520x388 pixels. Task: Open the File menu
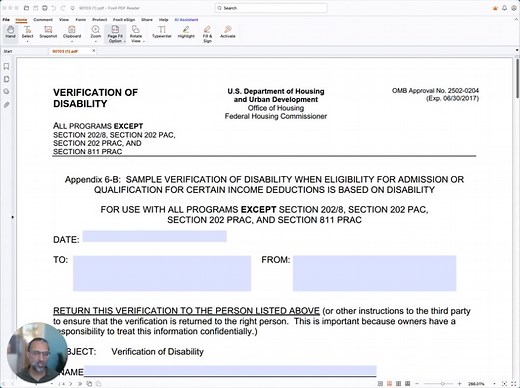pyautogui.click(x=6, y=20)
